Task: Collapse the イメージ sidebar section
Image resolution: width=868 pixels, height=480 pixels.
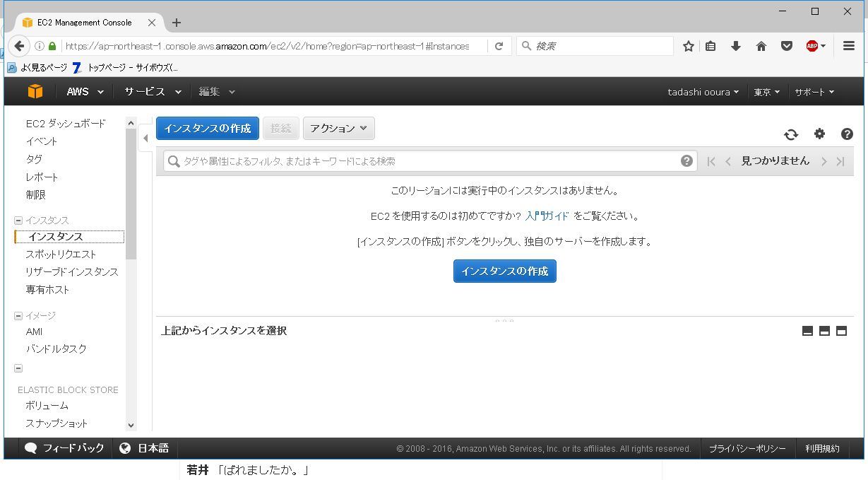Action: click(18, 316)
